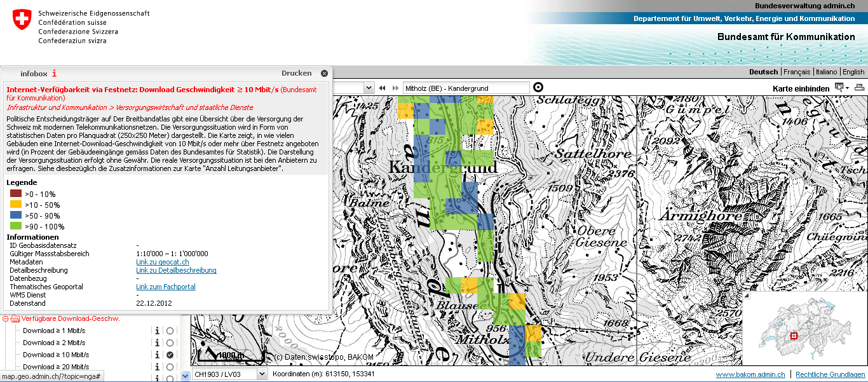This screenshot has height=382, width=868.
Task: Print the infobox via Drucken
Action: click(x=296, y=74)
